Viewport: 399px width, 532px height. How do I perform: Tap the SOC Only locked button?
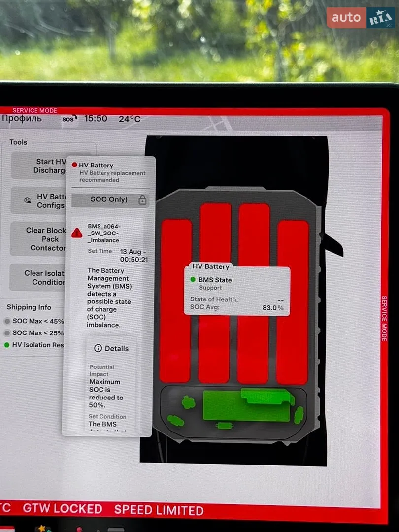point(110,200)
